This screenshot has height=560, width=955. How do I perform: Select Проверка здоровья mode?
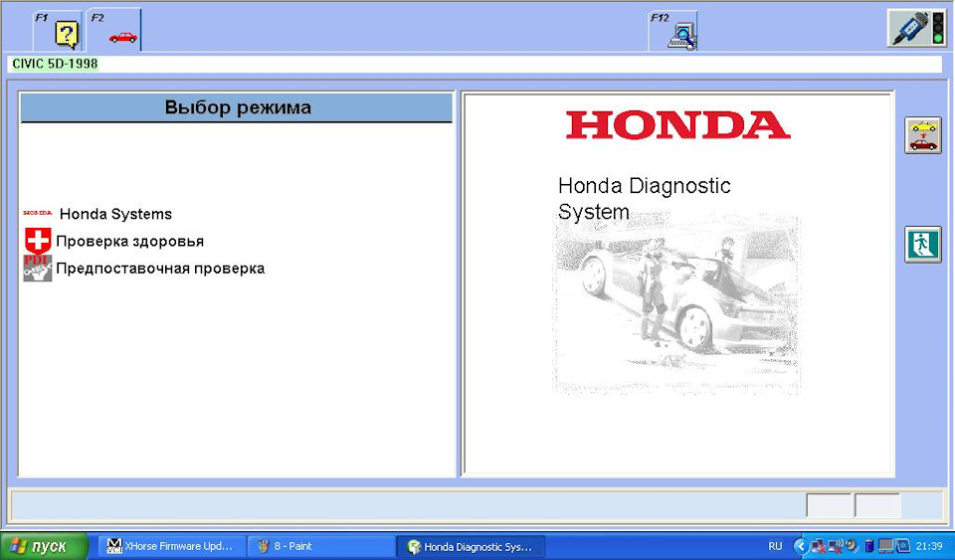129,241
